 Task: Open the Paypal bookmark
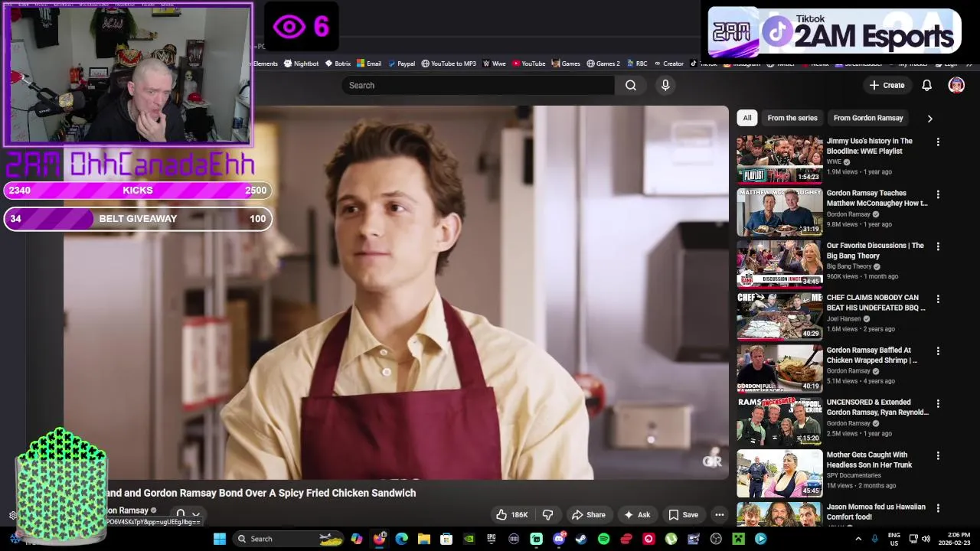pyautogui.click(x=401, y=64)
